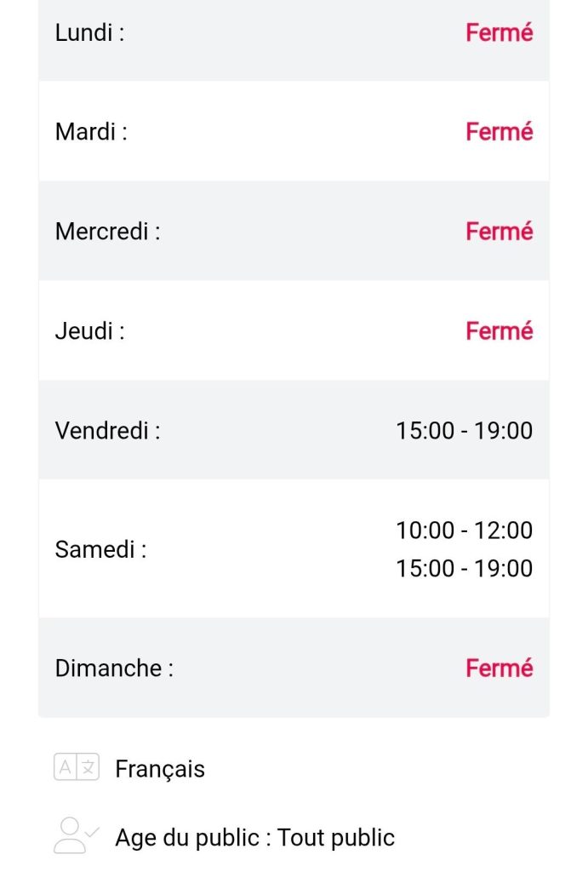This screenshot has height=872, width=588.
Task: Click Samedi morning hours 10:00 - 12:00
Action: tap(464, 531)
